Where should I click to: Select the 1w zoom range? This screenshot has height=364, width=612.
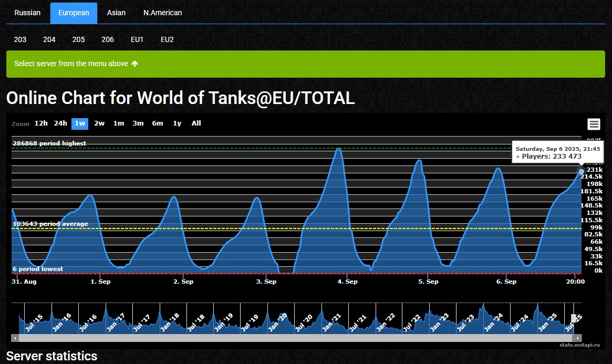[x=80, y=123]
